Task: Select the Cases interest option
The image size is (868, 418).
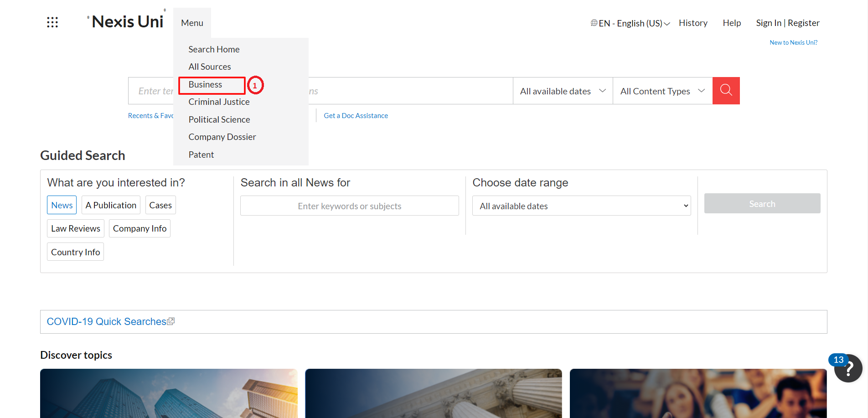Action: 160,205
